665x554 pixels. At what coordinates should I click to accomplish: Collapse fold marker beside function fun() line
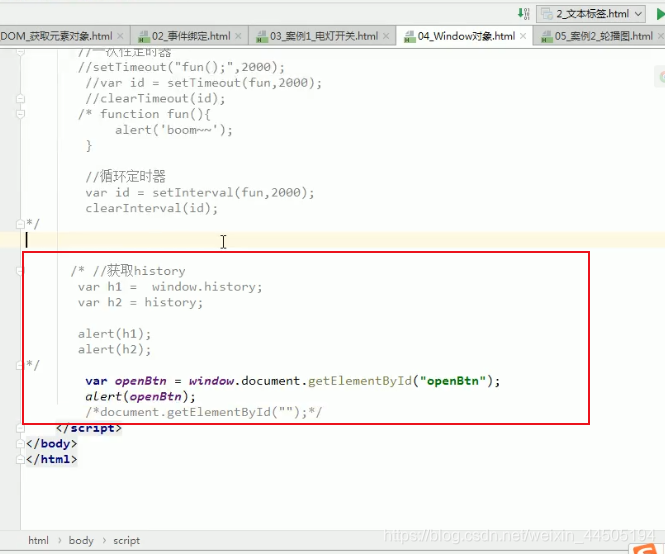coord(20,114)
